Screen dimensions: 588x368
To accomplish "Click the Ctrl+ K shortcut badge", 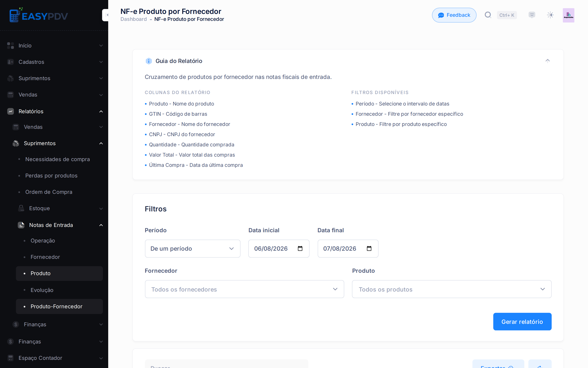I will (x=507, y=15).
